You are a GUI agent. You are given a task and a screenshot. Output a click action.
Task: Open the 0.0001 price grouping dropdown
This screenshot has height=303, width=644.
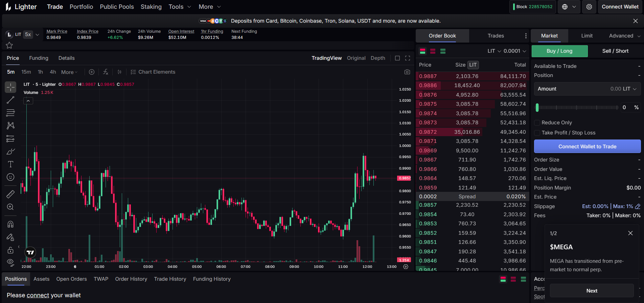coord(515,51)
